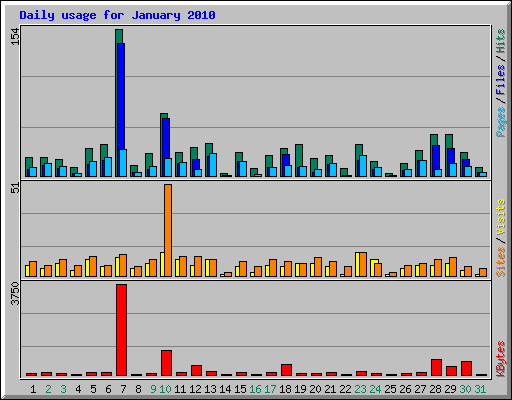Image resolution: width=512 pixels, height=400 pixels.
Task: Click day label '8' on the x-axis
Action: [138, 389]
